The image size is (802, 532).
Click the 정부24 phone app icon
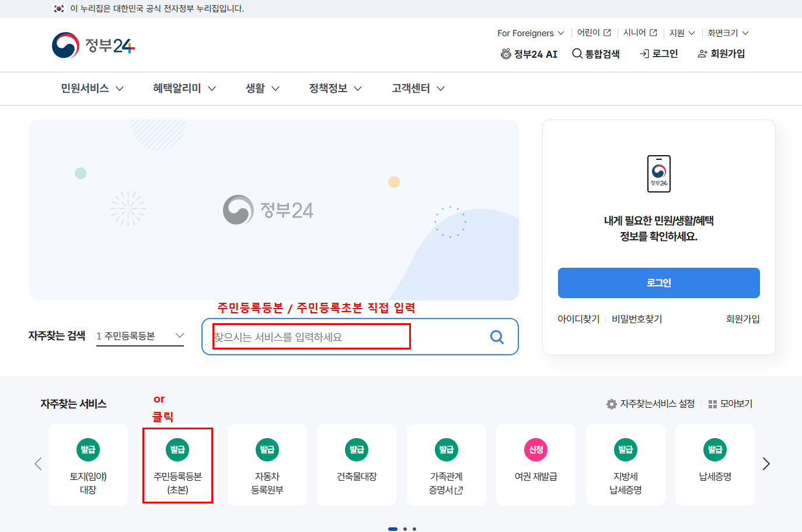click(659, 174)
